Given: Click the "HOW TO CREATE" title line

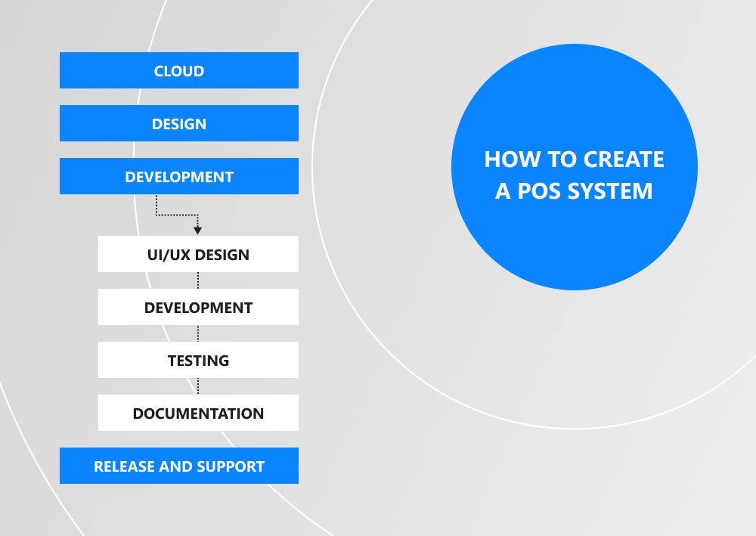Looking at the screenshot, I should pos(574,160).
